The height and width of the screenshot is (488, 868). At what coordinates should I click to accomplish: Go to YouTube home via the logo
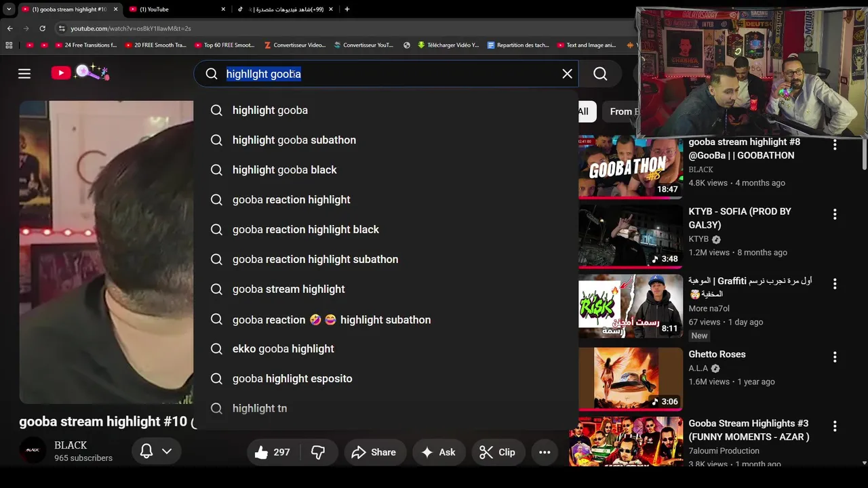[80, 73]
